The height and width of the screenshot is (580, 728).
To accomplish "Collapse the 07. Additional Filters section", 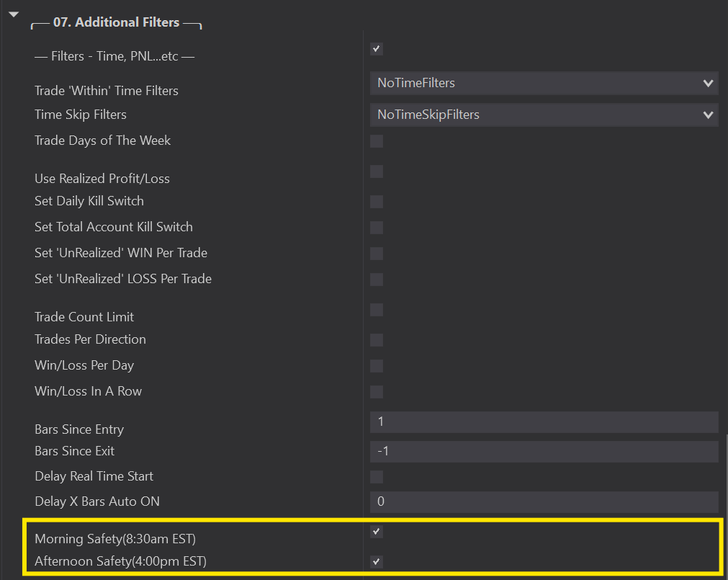I will pos(13,15).
